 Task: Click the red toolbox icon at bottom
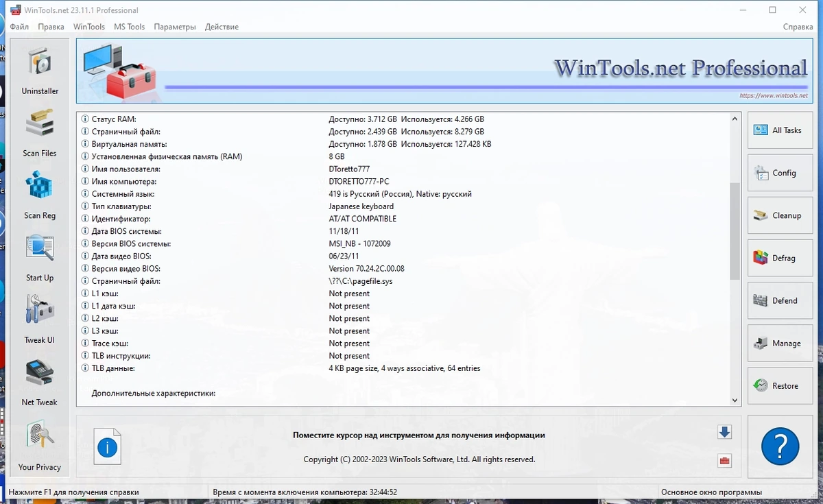[724, 460]
